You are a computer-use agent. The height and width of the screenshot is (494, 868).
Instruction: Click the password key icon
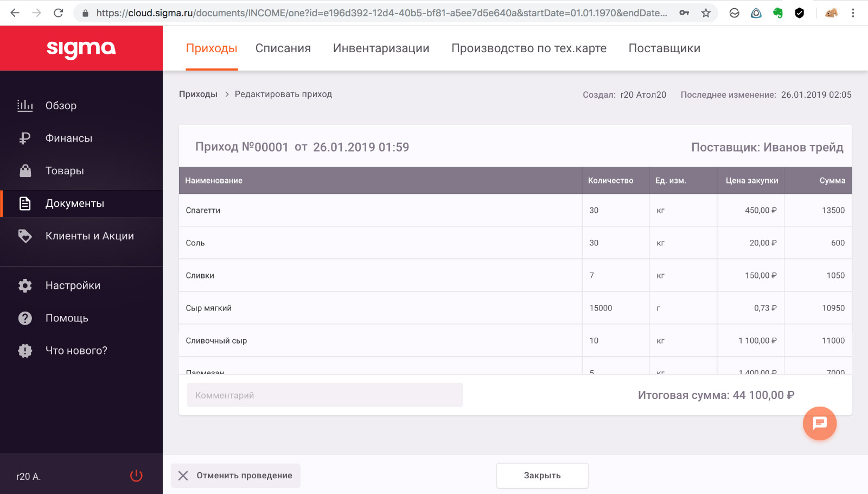click(684, 13)
